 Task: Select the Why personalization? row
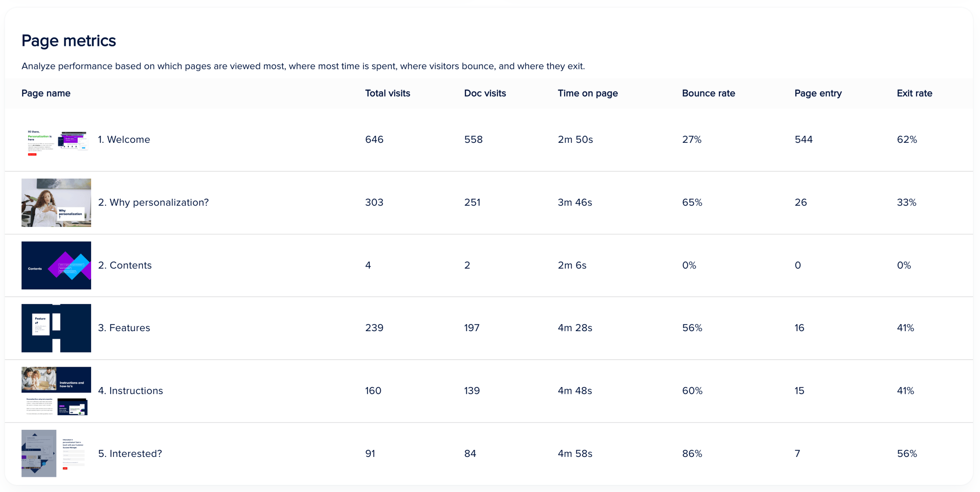click(x=154, y=203)
